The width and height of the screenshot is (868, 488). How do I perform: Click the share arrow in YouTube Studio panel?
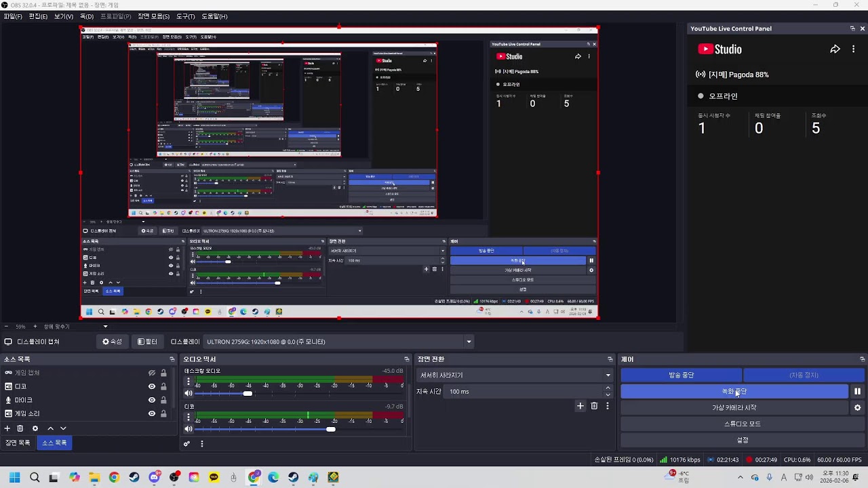pos(835,49)
